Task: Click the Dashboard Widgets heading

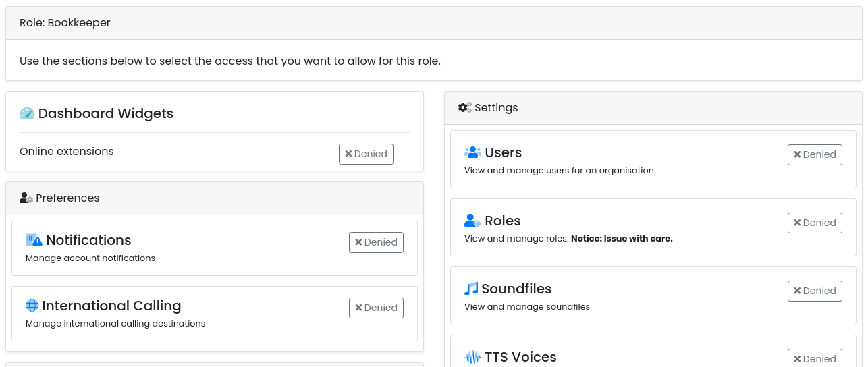Action: (106, 113)
